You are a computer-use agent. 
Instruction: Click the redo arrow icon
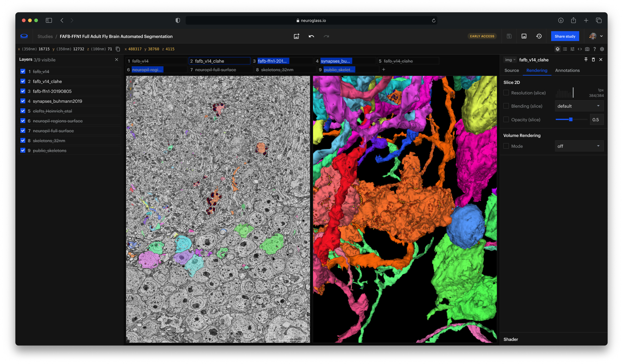(x=326, y=36)
